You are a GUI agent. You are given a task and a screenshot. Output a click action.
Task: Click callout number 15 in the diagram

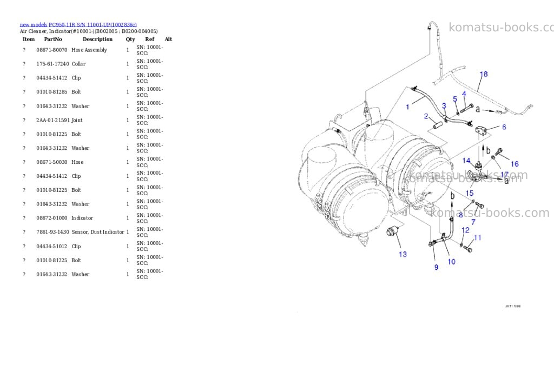pyautogui.click(x=470, y=193)
